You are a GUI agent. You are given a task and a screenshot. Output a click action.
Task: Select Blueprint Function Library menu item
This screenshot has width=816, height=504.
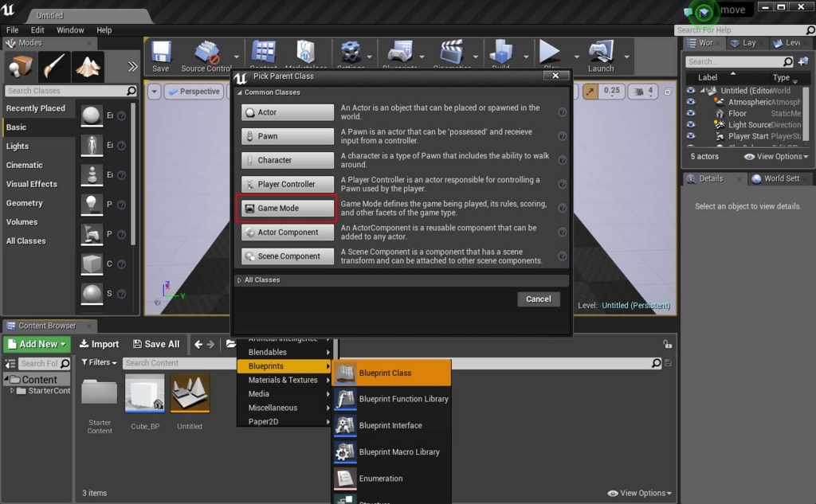click(392, 399)
